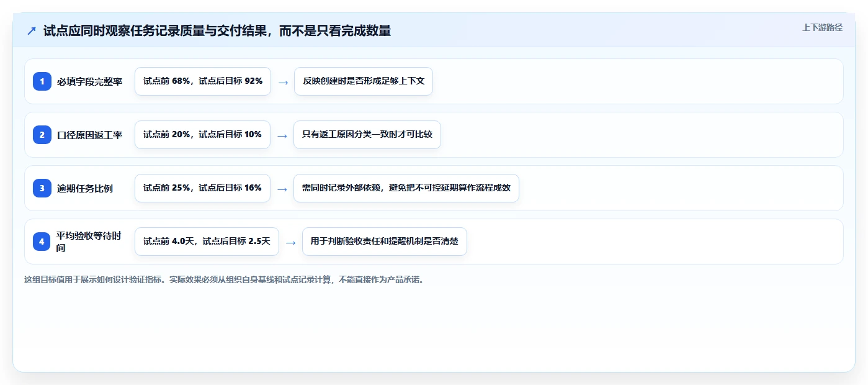868x385 pixels.
Task: Select the number 4 badge for 平均验收等待时间
Action: tap(42, 242)
